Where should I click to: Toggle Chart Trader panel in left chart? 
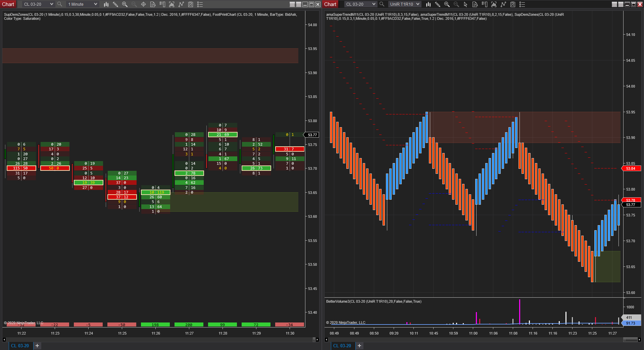click(162, 4)
